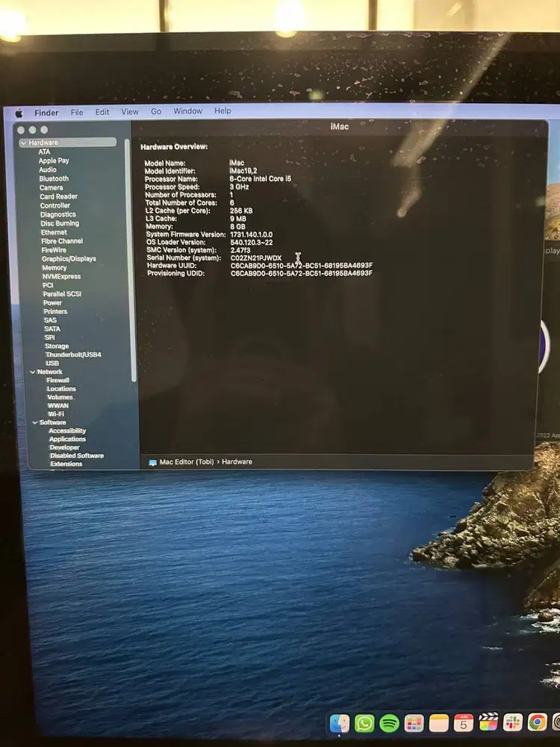Select Locations under Network

point(61,388)
